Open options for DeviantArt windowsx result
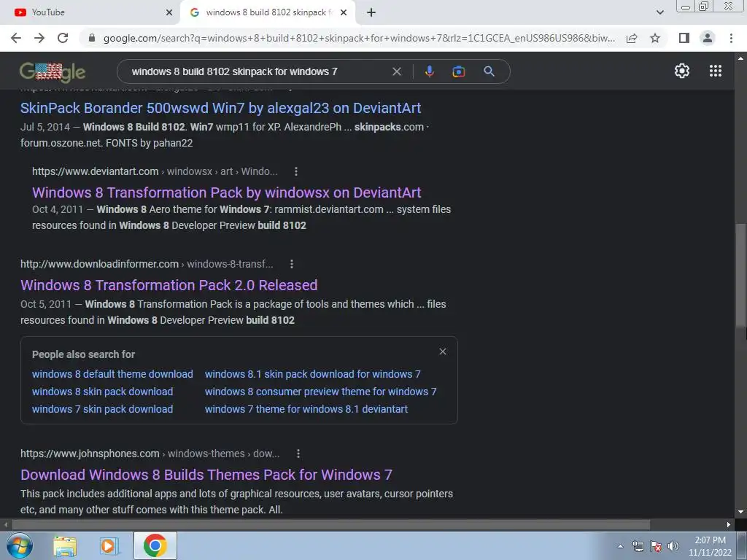747x560 pixels. click(x=296, y=171)
